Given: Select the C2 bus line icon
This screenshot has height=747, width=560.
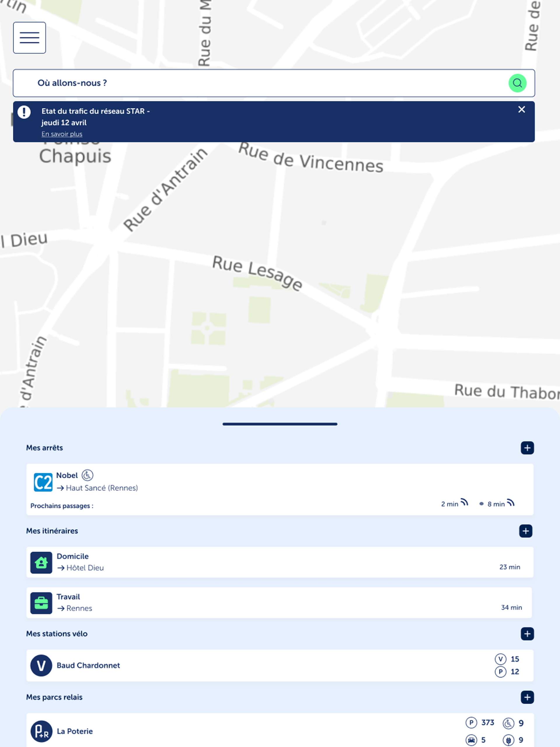Looking at the screenshot, I should (43, 482).
